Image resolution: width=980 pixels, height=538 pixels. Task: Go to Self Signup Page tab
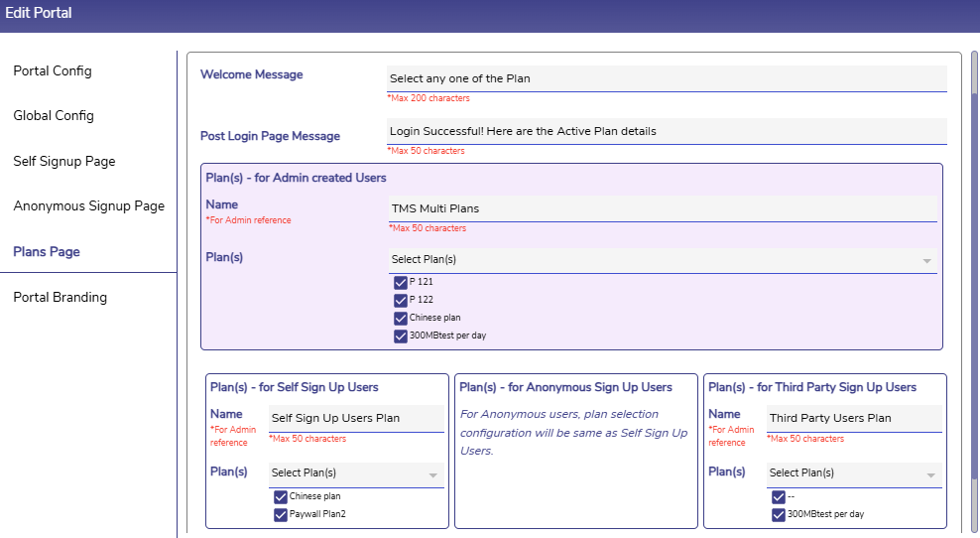point(64,162)
